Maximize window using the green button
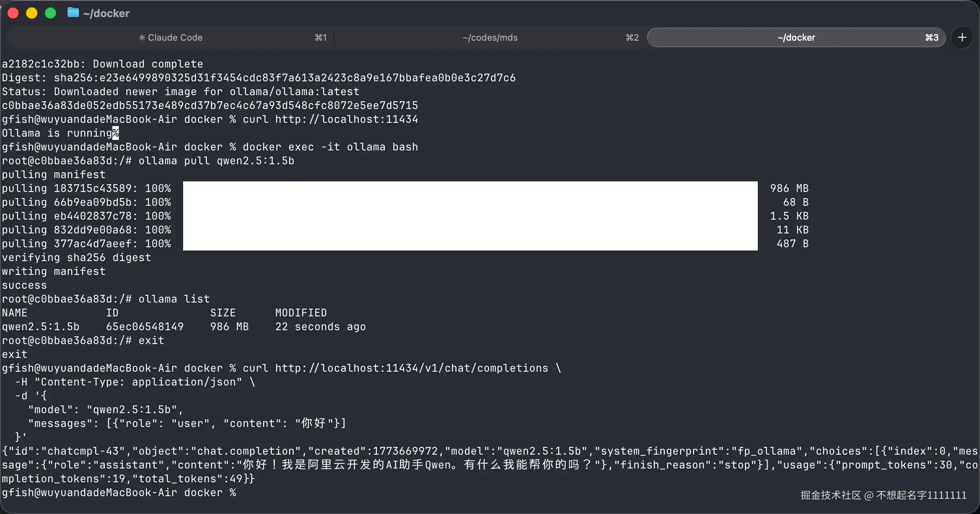980x514 pixels. tap(50, 13)
